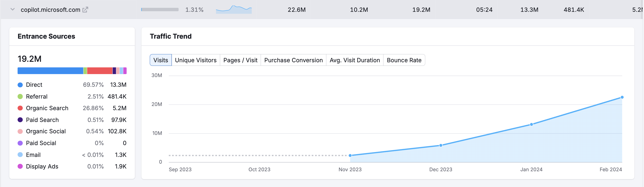The height and width of the screenshot is (187, 644).
Task: Click the copilot.microsoft.com domain name
Action: [50, 10]
